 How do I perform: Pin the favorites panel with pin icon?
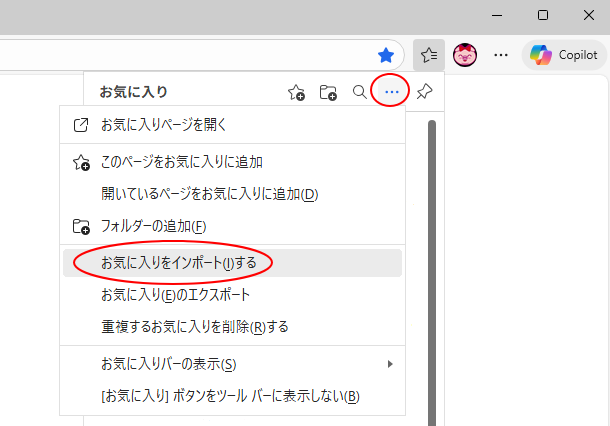424,92
